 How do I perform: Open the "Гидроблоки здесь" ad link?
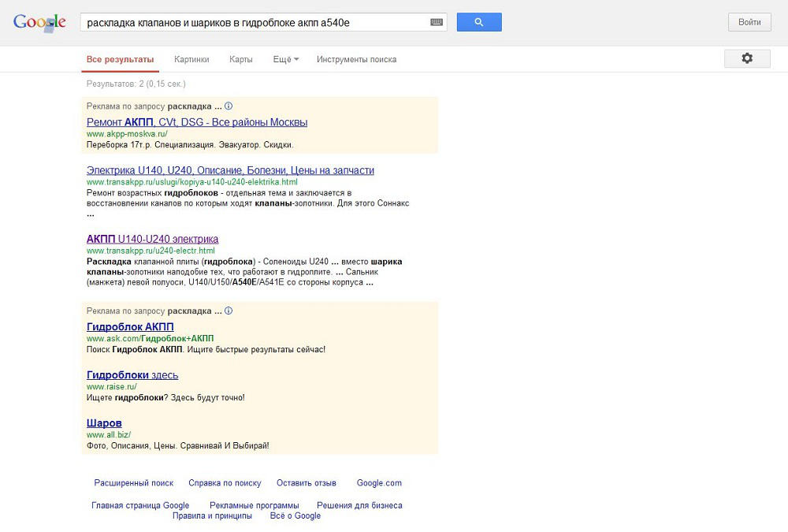132,375
